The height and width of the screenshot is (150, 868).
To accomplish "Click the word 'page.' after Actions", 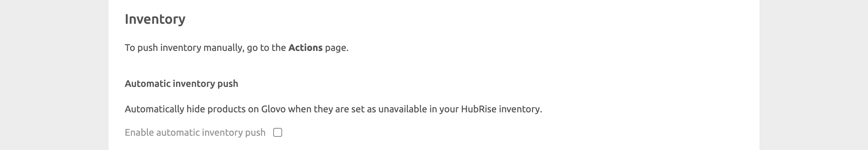I will tap(337, 48).
